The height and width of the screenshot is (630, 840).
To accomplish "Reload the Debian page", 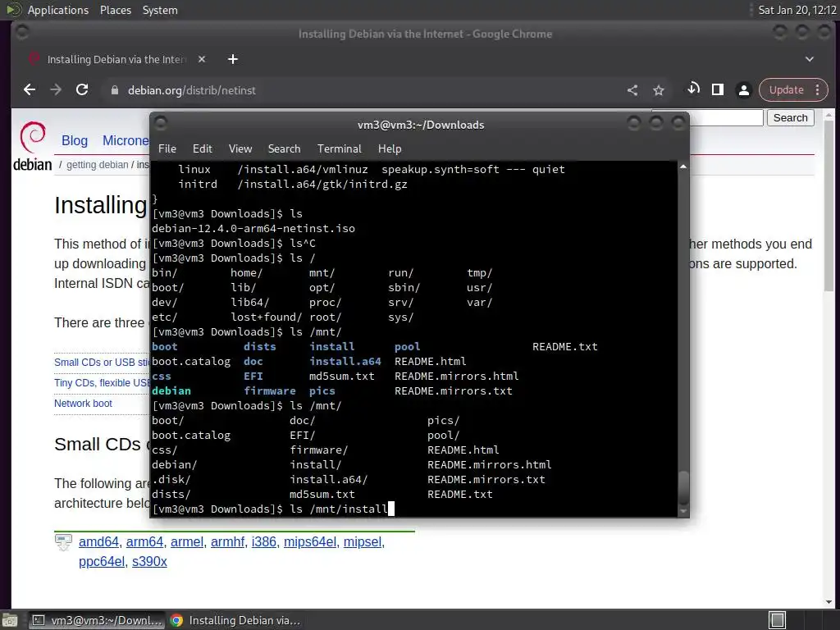I will pos(82,90).
